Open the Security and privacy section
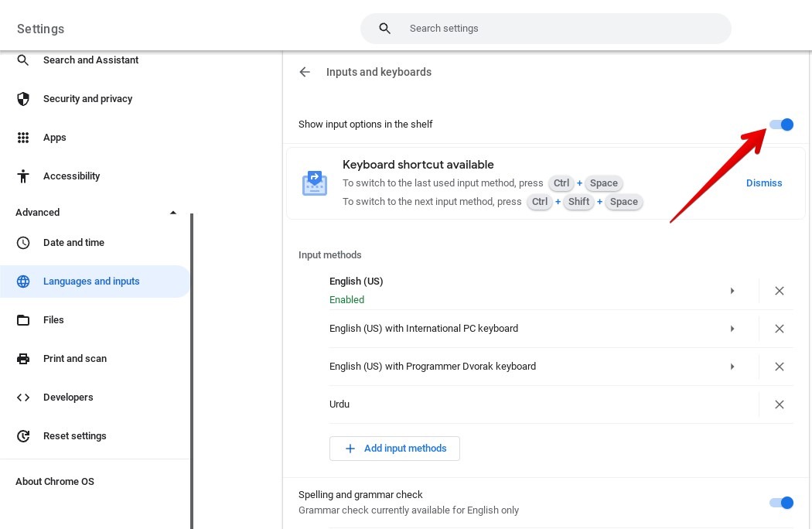The image size is (812, 529). point(87,98)
